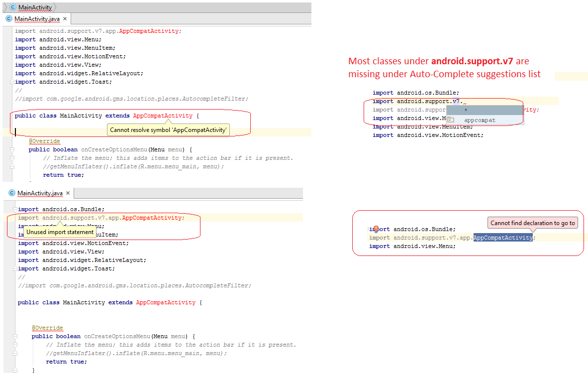Click the "Cannot find declaration to go to" tooltip
The image size is (588, 377).
coord(532,223)
